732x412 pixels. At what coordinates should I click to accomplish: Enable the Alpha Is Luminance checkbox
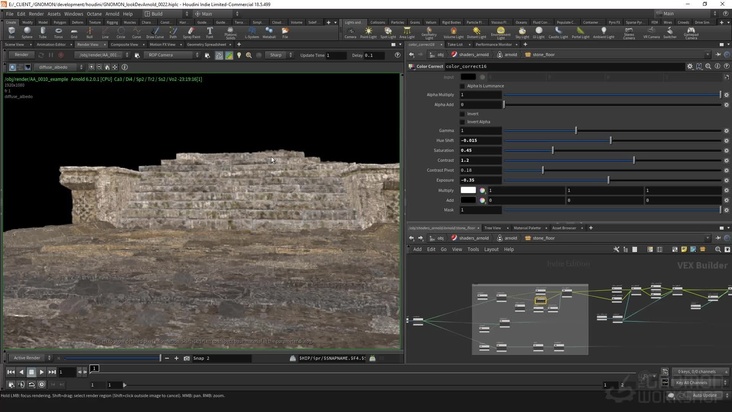coord(461,86)
